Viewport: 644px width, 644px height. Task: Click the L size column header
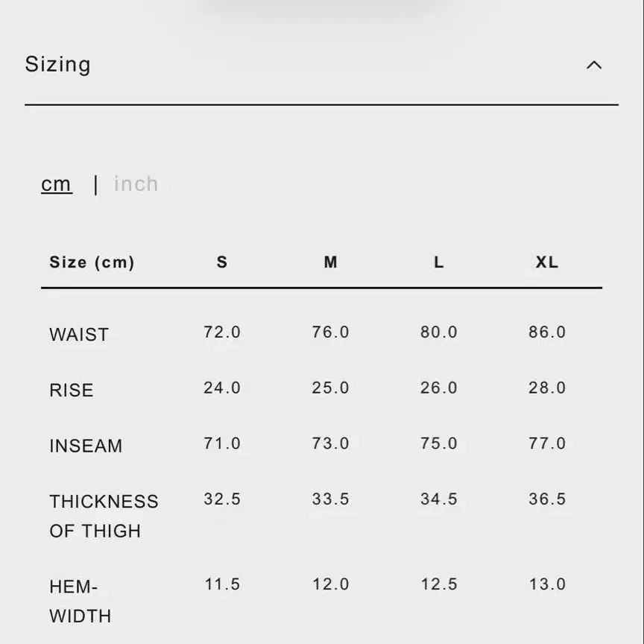click(x=438, y=262)
